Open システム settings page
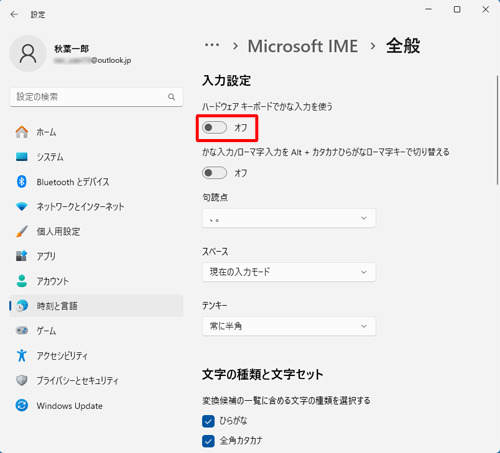 (96, 157)
